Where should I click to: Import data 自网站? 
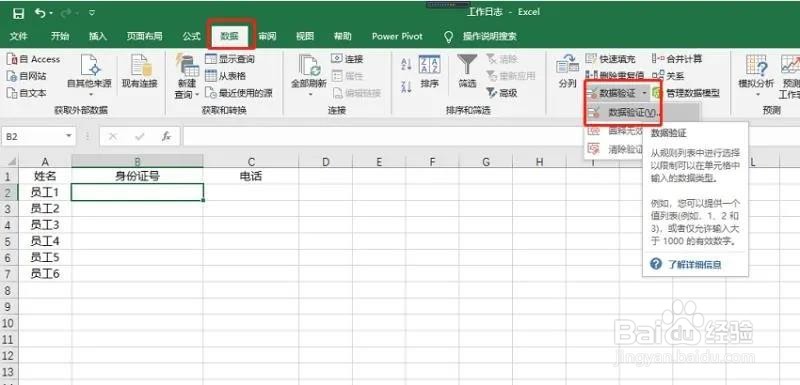tap(27, 76)
